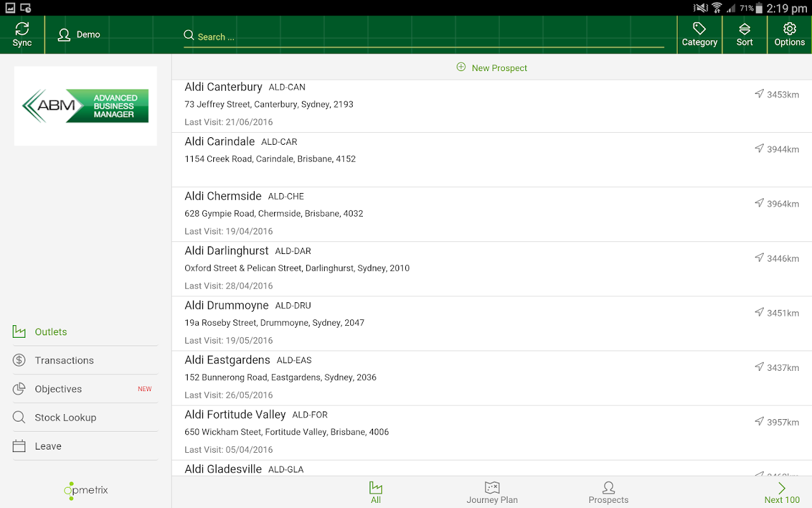Click Last Visit: 28/04/2016 text
Screen dimensions: 812x508
pyautogui.click(x=229, y=286)
